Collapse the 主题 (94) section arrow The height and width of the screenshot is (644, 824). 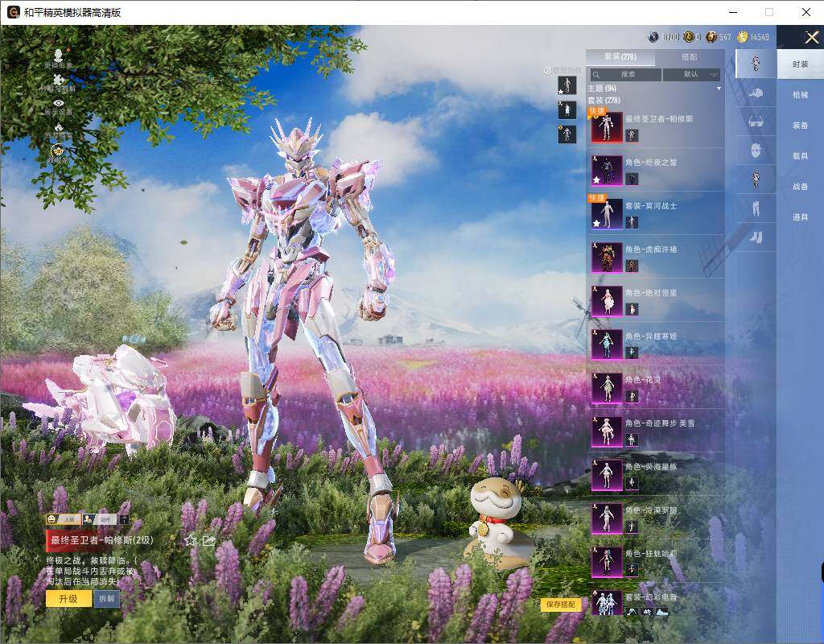[x=719, y=89]
